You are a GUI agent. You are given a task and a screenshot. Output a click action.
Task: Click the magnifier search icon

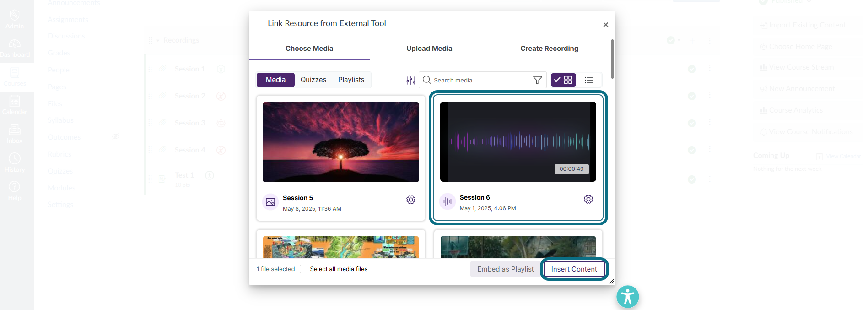point(426,80)
